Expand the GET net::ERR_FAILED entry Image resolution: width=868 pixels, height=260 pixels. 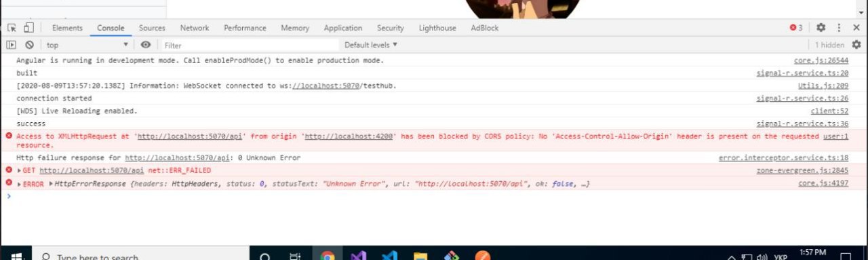(x=20, y=170)
